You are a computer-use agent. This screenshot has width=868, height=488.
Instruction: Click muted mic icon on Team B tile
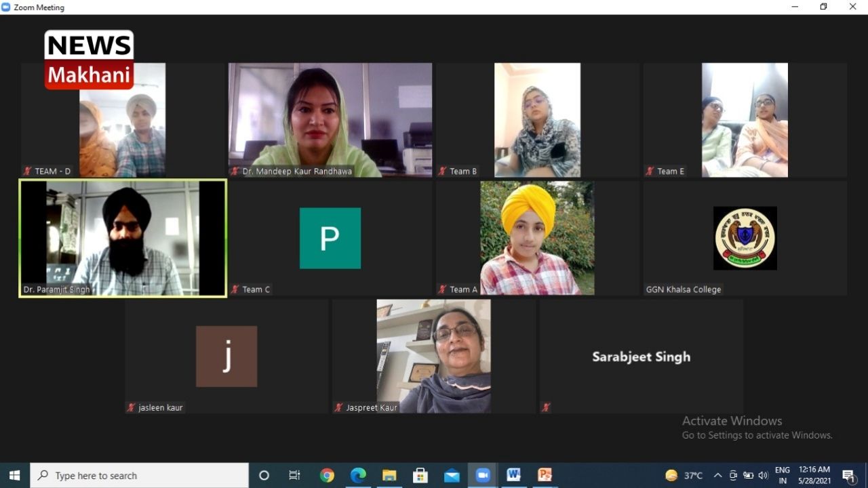(x=443, y=171)
